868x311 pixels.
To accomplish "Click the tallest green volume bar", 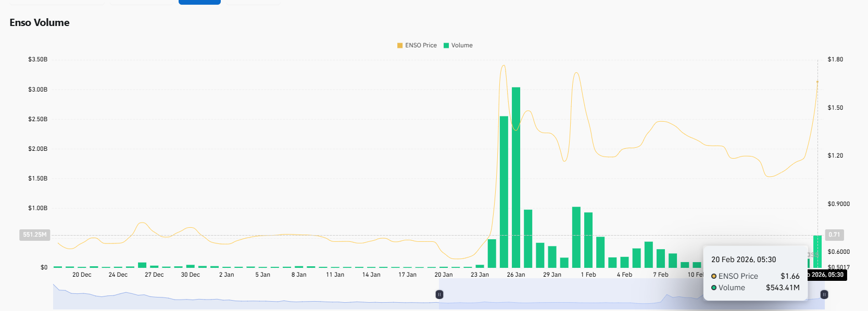I will click(516, 177).
